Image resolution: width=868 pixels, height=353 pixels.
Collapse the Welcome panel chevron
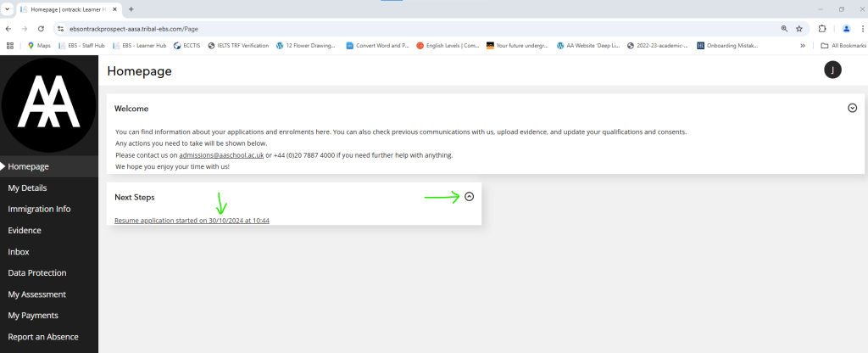853,108
